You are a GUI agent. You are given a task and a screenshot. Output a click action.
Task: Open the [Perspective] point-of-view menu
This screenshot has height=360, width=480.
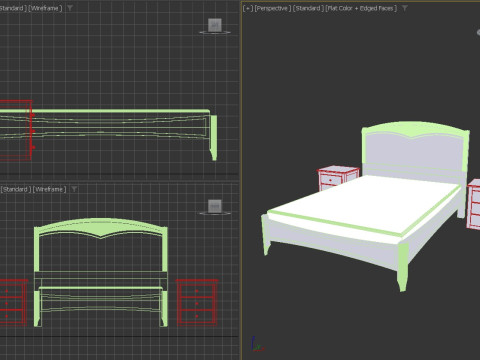(x=273, y=8)
